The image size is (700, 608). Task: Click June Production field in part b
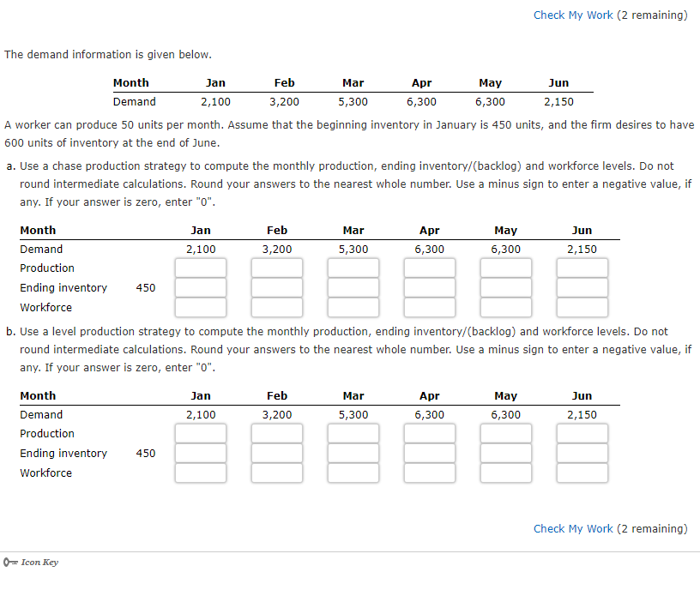click(582, 433)
